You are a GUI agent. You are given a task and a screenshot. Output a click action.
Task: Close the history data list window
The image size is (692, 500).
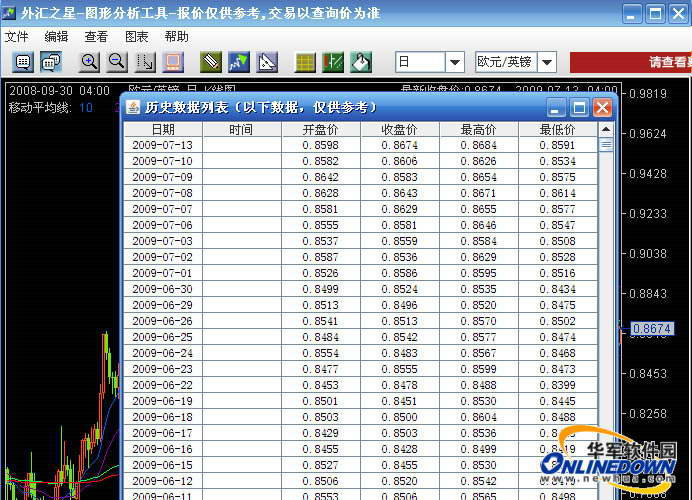pos(602,108)
